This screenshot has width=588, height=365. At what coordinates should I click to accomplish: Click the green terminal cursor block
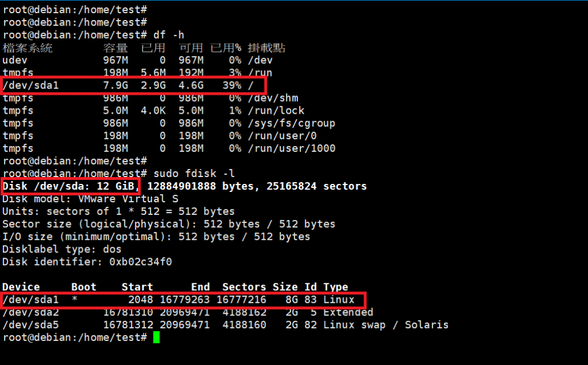coord(156,337)
